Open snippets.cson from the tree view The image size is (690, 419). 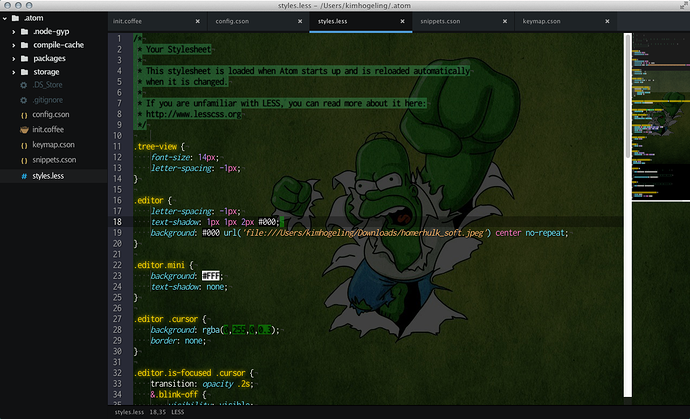[x=54, y=160]
